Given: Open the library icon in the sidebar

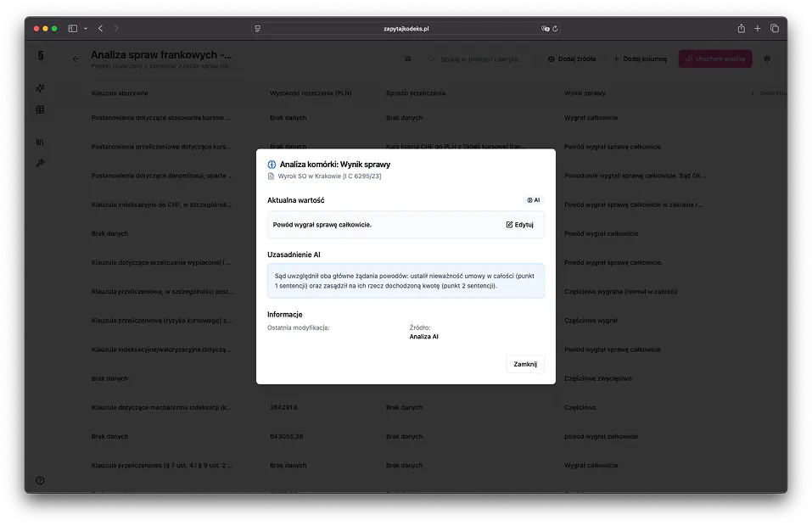Looking at the screenshot, I should [40, 142].
